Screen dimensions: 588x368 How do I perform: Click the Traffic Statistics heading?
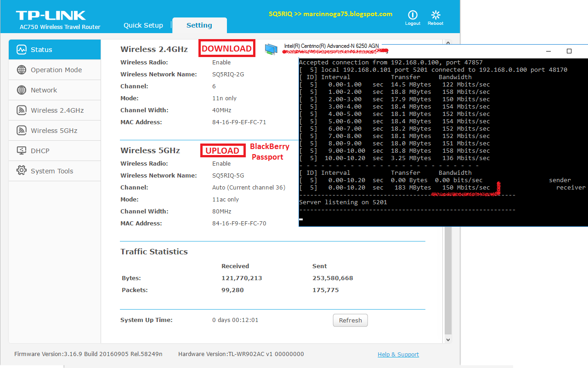pos(154,252)
